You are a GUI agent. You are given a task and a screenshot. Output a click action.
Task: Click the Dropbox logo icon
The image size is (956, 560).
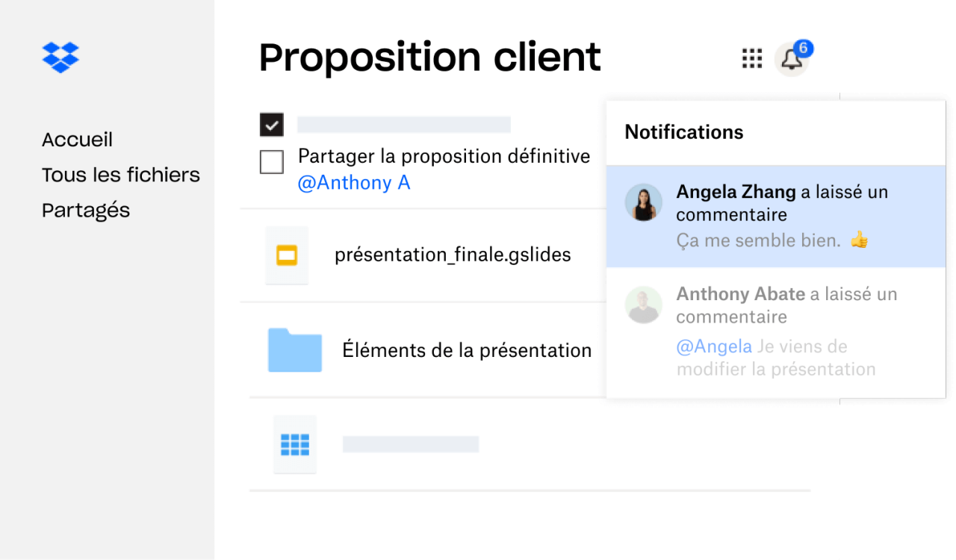click(60, 57)
